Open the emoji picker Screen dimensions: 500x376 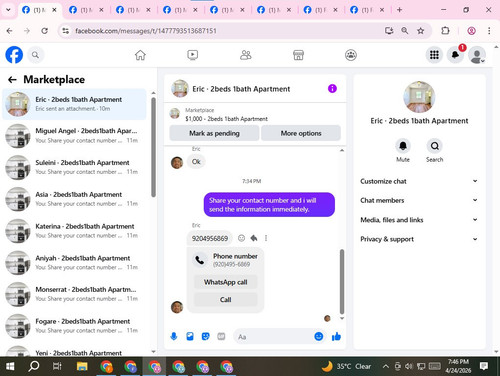(319, 337)
